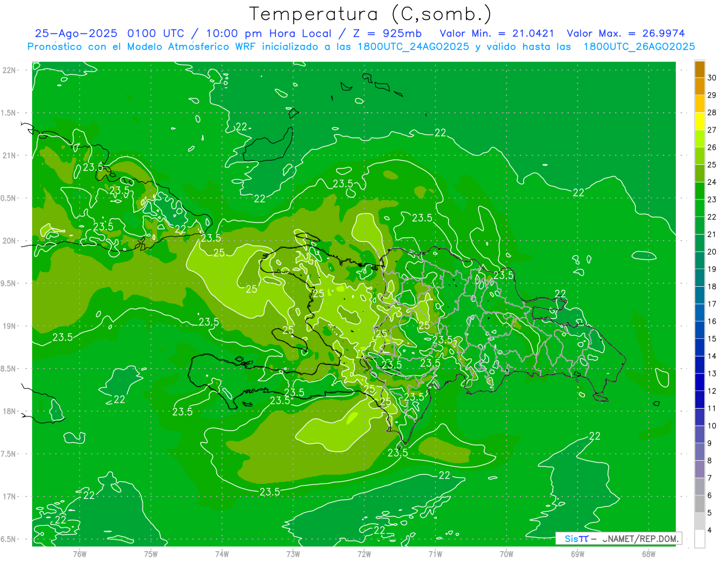Screen dimensions: 728x562
Task: Select the Valor Max. = 26.9974 value
Action: pyautogui.click(x=625, y=33)
